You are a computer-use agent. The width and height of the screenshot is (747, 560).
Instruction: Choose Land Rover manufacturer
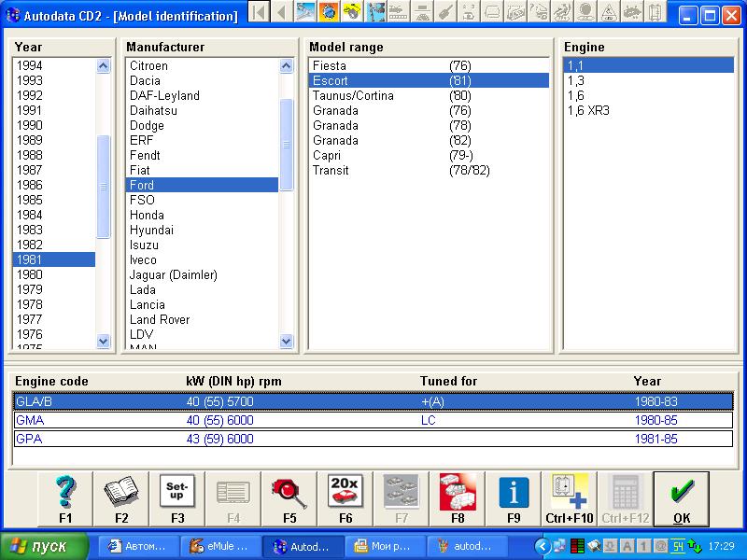[202, 319]
